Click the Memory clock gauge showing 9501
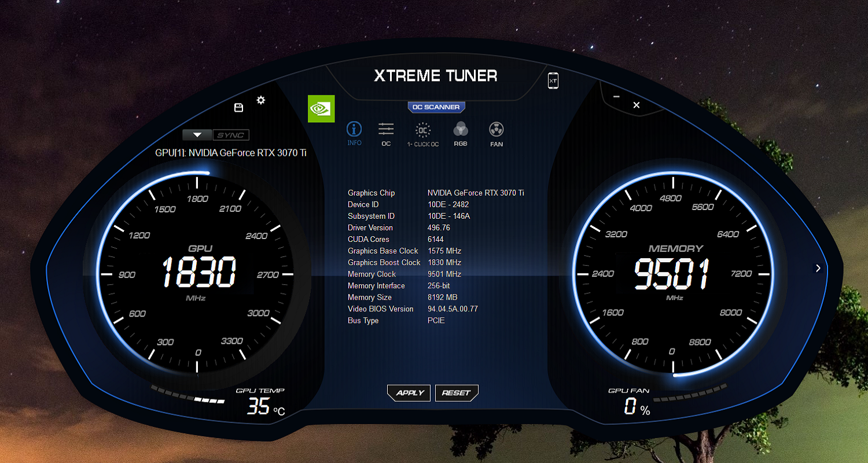The image size is (868, 463). pos(672,273)
